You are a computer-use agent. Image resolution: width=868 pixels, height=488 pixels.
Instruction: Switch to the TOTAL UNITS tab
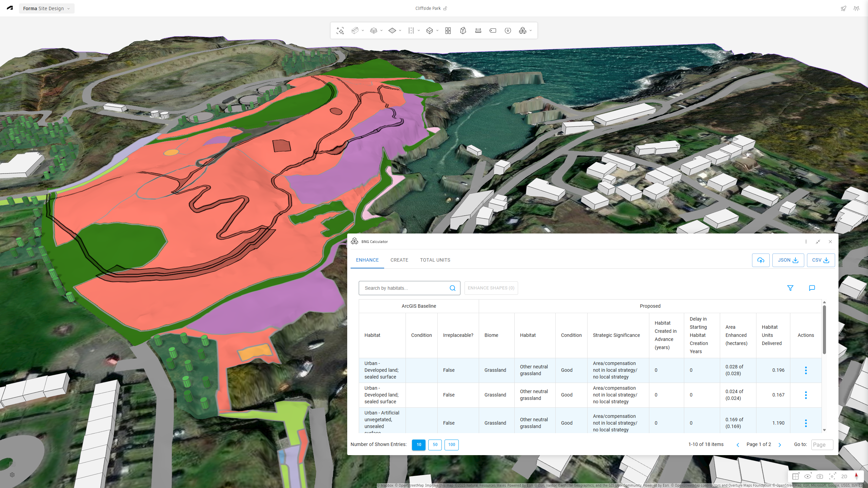[435, 260]
